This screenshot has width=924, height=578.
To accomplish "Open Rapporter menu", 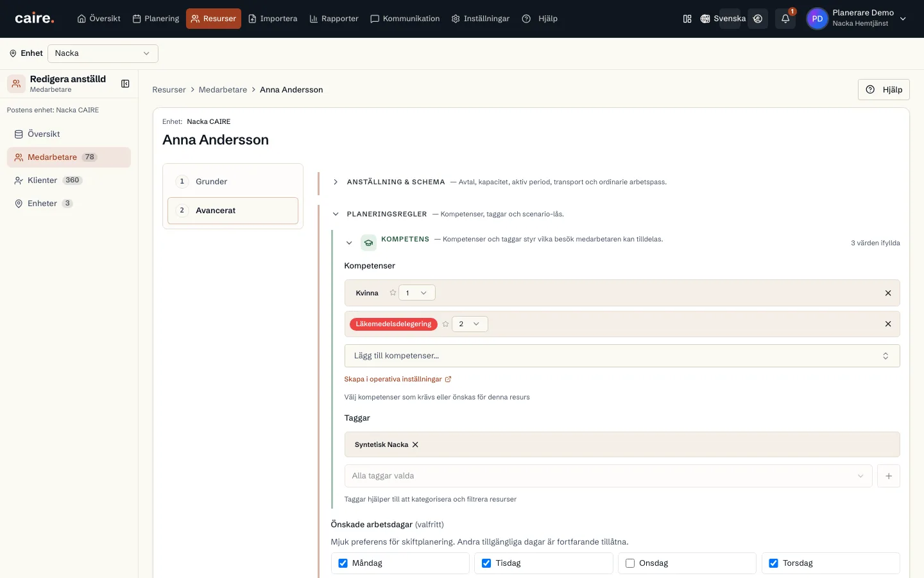I will pos(334,19).
